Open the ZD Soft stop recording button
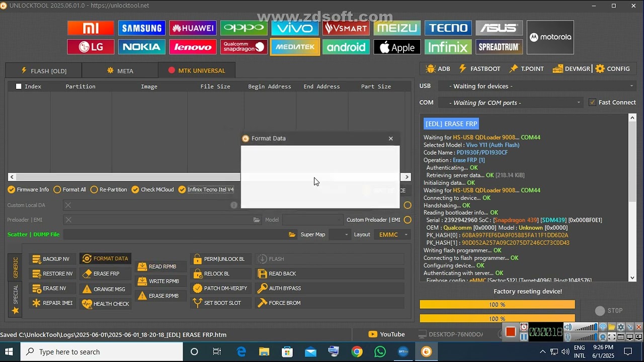The height and width of the screenshot is (362, 644). click(511, 332)
